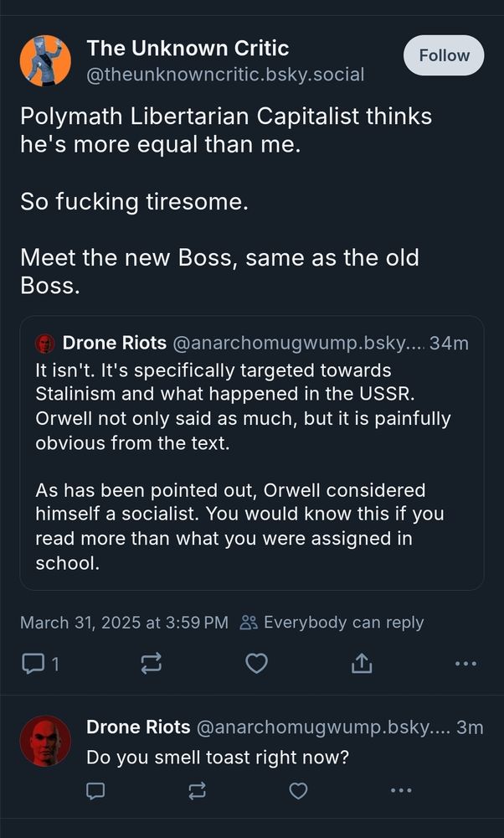Reply to the 'Do you smell toast' comment
The image size is (504, 838).
click(x=95, y=790)
